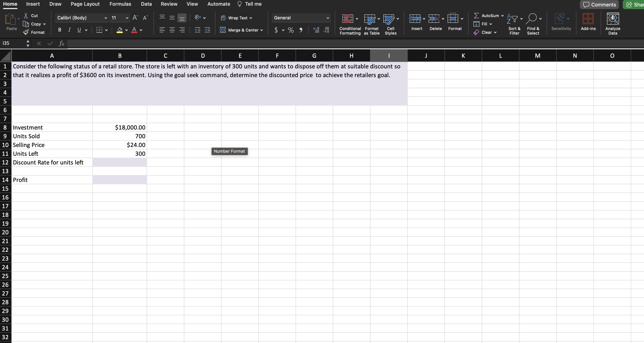
Task: Open the Data menu tab
Action: click(146, 4)
